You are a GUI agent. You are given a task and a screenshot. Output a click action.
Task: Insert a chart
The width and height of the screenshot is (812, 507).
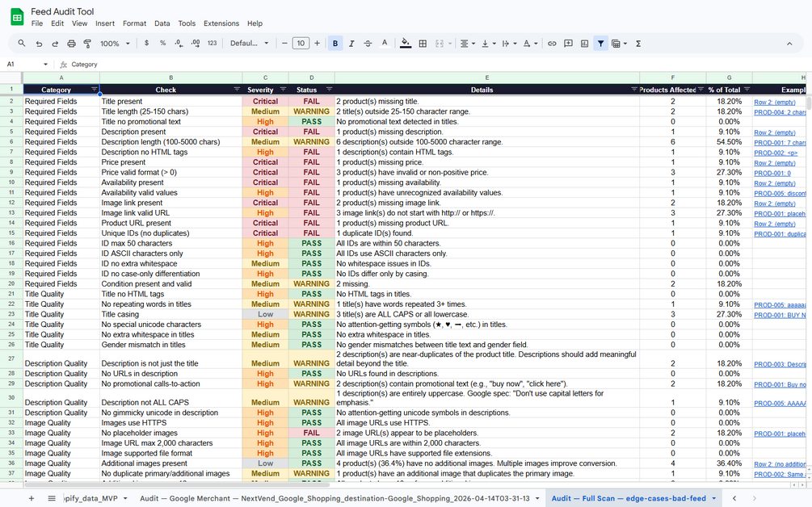(x=585, y=44)
